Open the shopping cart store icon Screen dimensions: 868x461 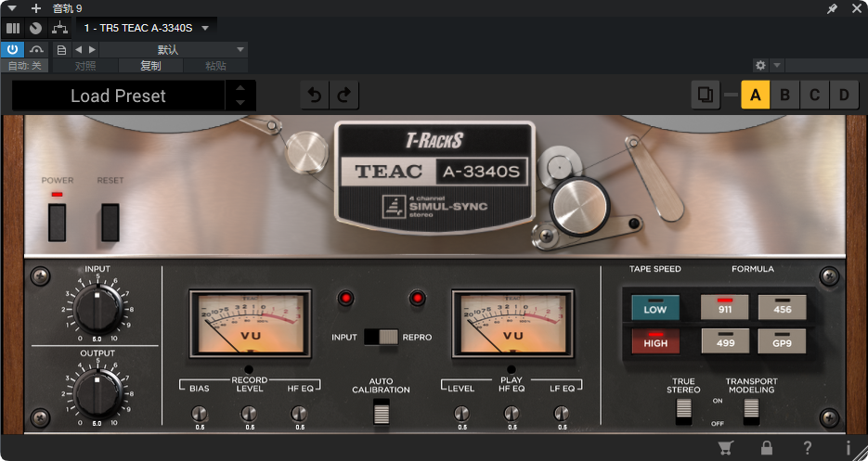point(725,447)
